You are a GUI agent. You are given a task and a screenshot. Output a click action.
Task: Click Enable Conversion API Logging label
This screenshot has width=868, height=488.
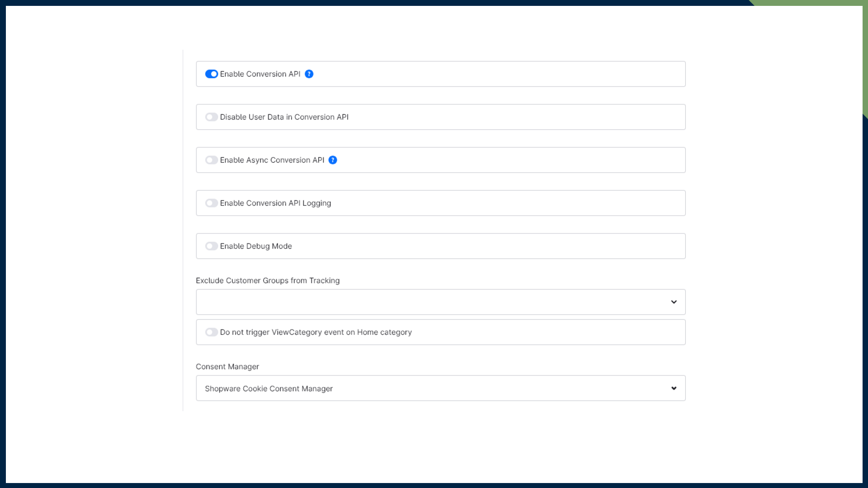click(275, 203)
